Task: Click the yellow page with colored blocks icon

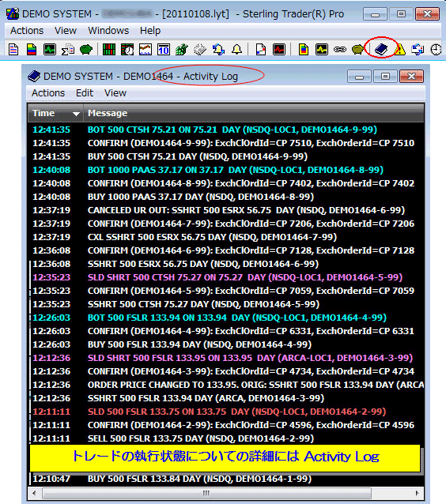Action: pos(303,50)
